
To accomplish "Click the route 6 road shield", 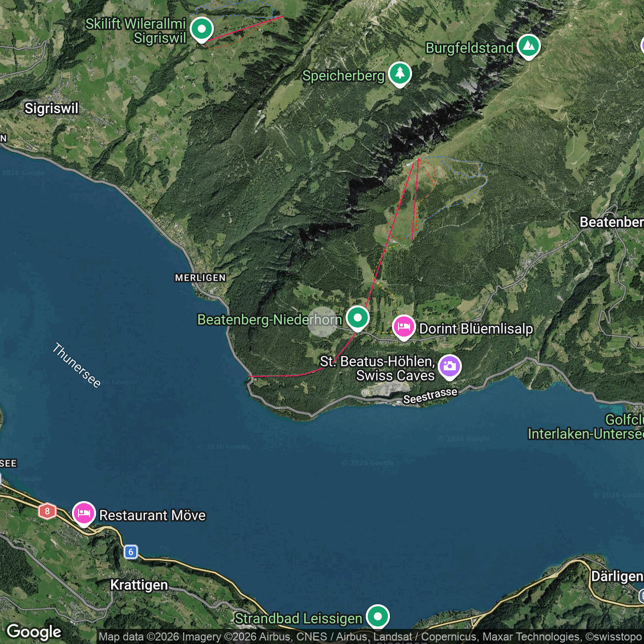I will [131, 552].
